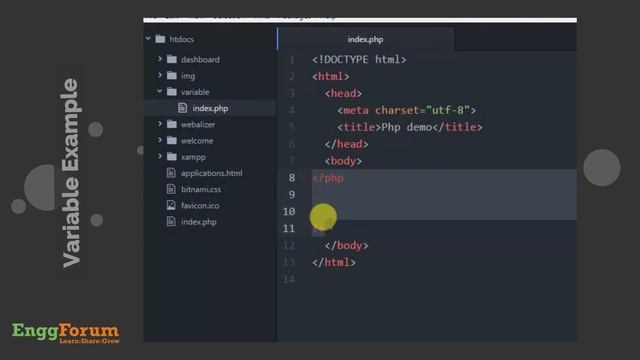
Task: Switch to the index.php editor tab
Action: [365, 39]
